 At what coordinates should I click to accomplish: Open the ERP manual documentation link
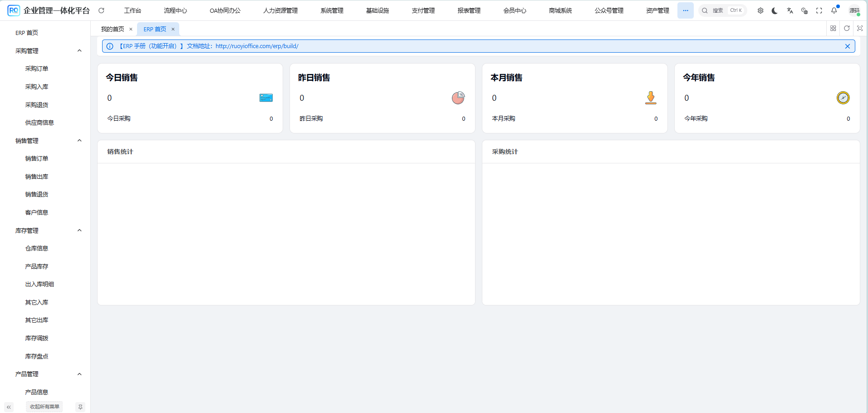click(x=256, y=46)
